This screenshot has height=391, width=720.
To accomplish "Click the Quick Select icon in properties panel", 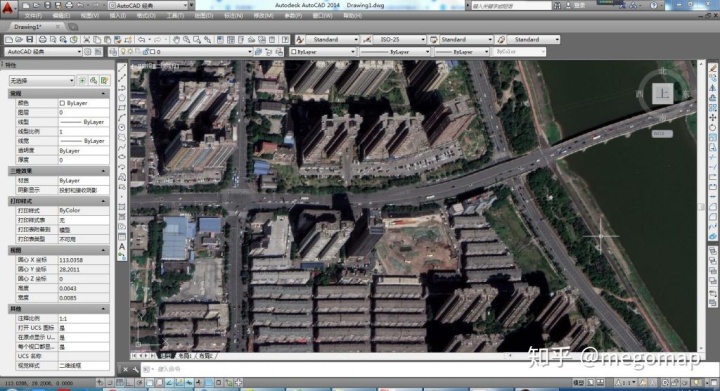I will coord(105,81).
